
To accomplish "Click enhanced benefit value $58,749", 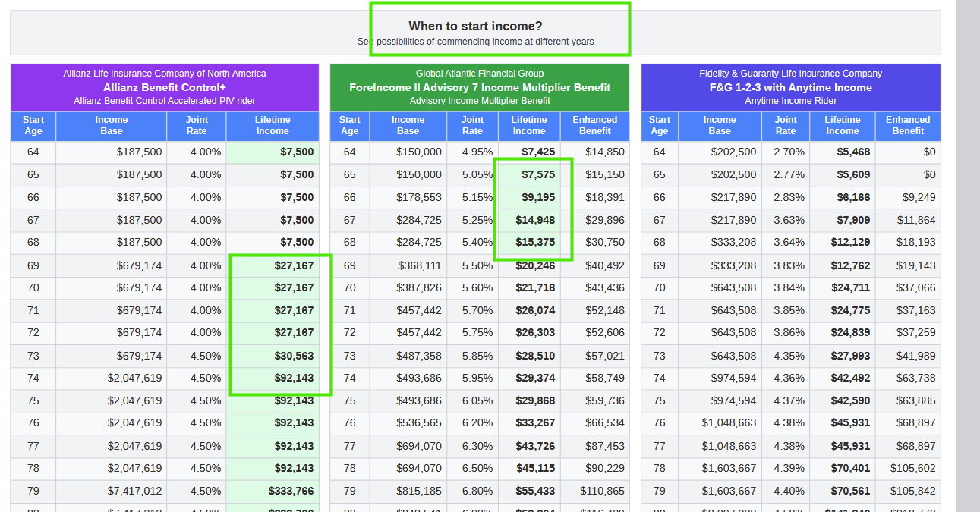I will 605,378.
